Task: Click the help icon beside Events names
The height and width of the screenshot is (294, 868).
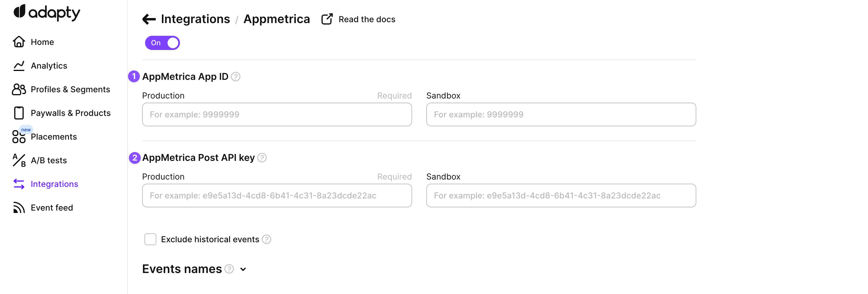Action: pos(229,269)
